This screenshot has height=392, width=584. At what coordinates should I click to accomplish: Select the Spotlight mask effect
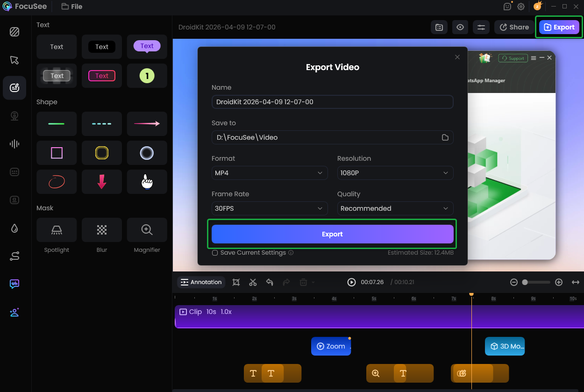pos(57,230)
